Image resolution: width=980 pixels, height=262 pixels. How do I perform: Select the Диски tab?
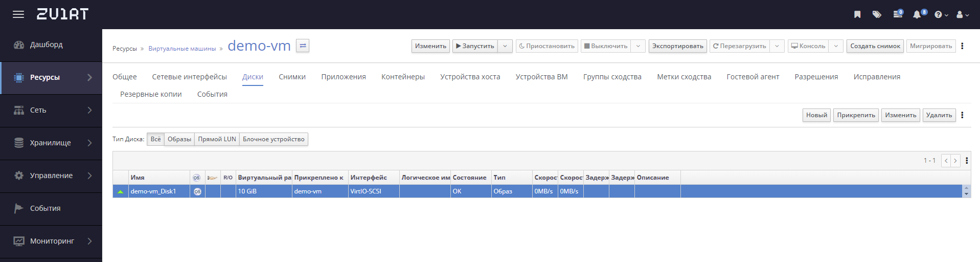tap(253, 77)
